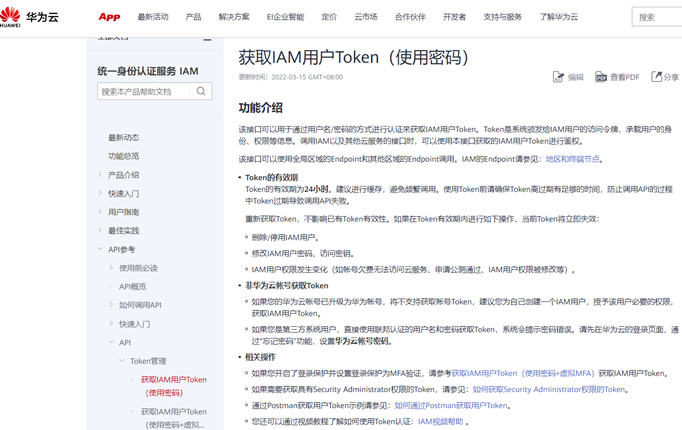This screenshot has width=682, height=430.
Task: Open the 合作伙伴 menu
Action: click(410, 17)
